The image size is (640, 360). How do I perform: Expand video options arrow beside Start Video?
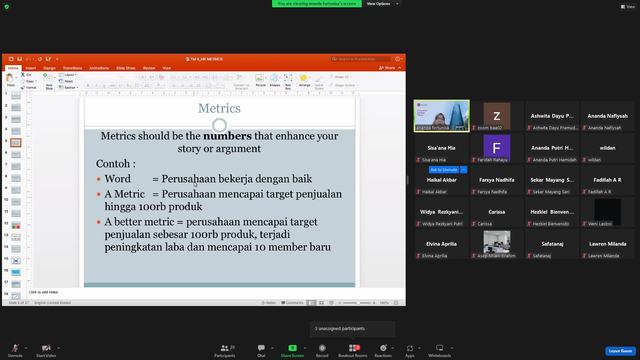pos(59,348)
